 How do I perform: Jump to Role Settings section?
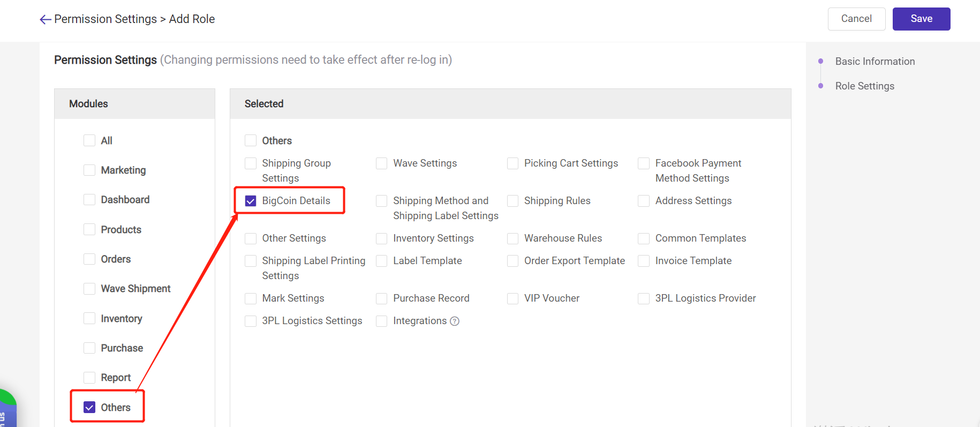[864, 86]
